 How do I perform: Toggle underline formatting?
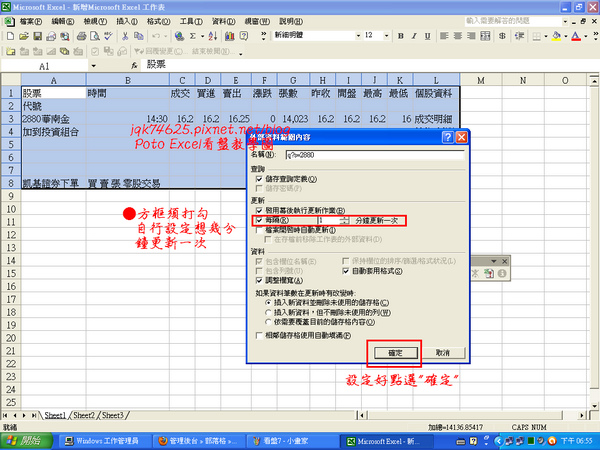coord(427,36)
